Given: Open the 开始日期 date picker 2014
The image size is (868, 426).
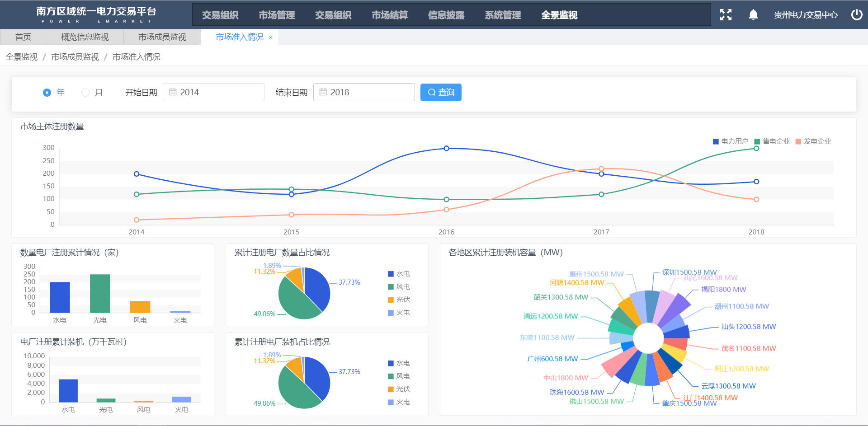Looking at the screenshot, I should point(213,92).
